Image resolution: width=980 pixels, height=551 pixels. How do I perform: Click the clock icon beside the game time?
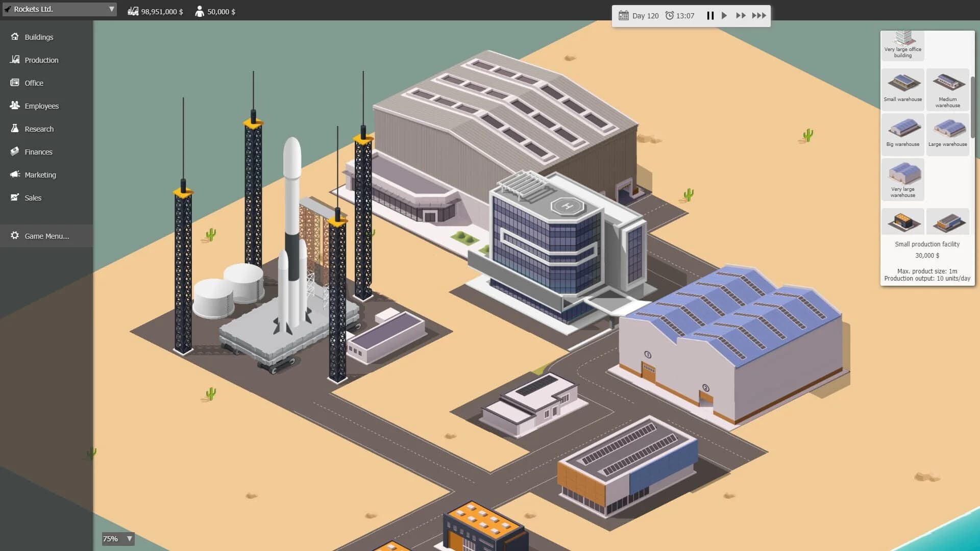click(x=669, y=15)
